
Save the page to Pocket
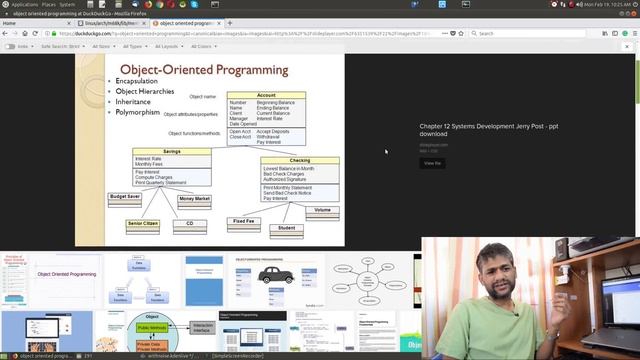pyautogui.click(x=453, y=33)
